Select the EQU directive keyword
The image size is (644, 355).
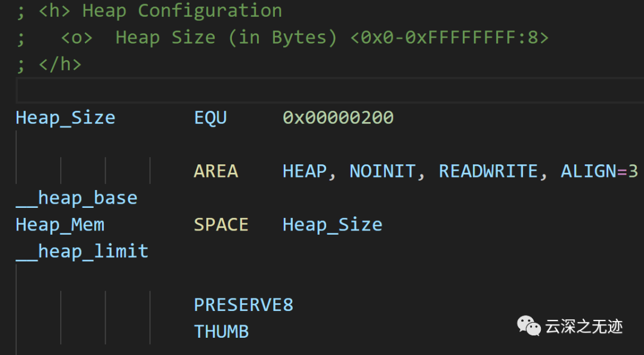tap(210, 118)
